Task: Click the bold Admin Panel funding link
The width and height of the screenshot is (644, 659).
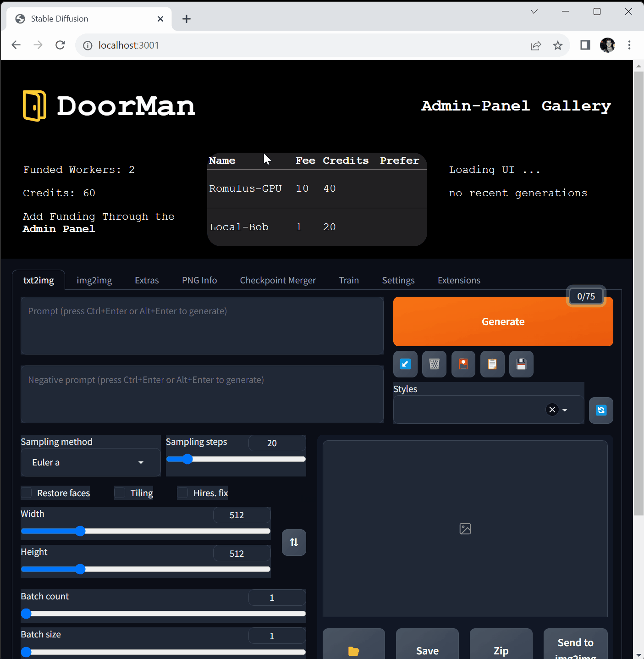Action: pos(59,229)
